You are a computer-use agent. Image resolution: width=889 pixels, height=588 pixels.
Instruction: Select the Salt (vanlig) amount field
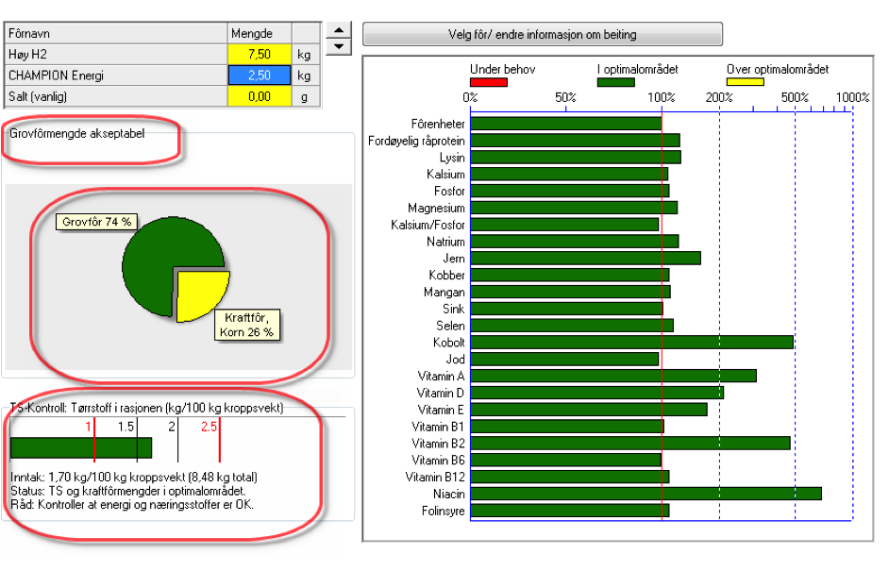(260, 96)
